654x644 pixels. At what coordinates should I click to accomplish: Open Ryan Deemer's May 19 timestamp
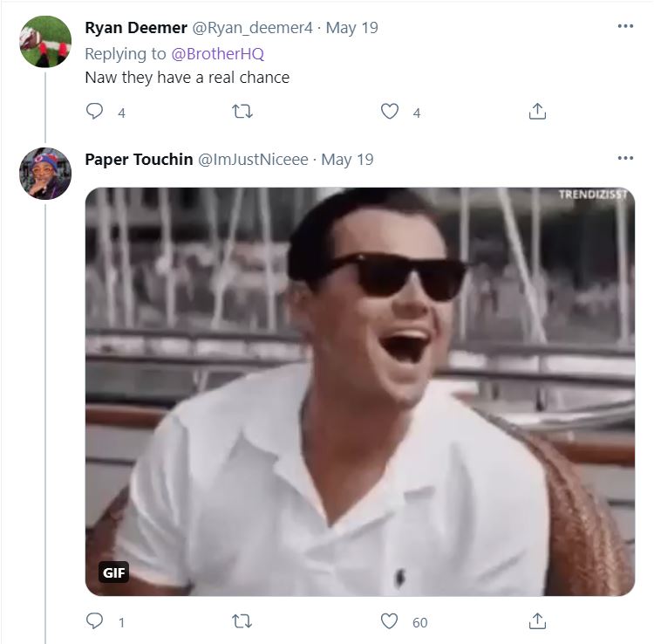(x=352, y=28)
